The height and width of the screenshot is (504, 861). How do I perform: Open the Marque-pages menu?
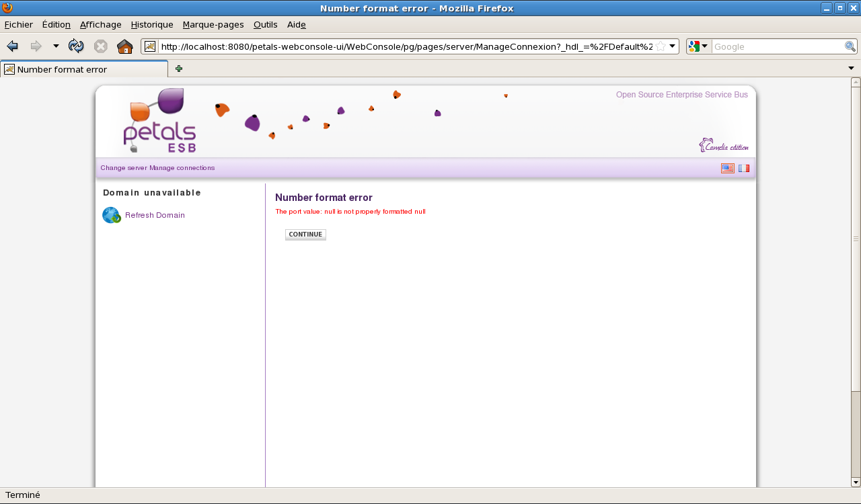click(213, 25)
